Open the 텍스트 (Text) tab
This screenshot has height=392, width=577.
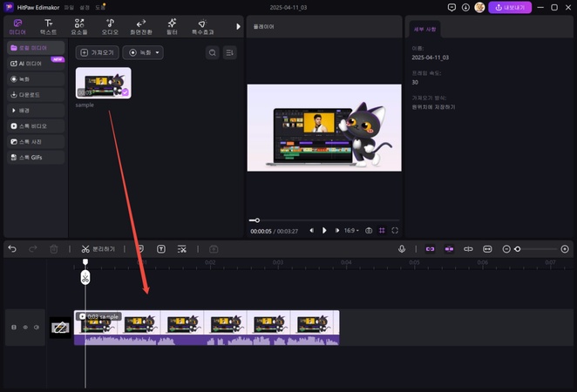click(x=48, y=25)
